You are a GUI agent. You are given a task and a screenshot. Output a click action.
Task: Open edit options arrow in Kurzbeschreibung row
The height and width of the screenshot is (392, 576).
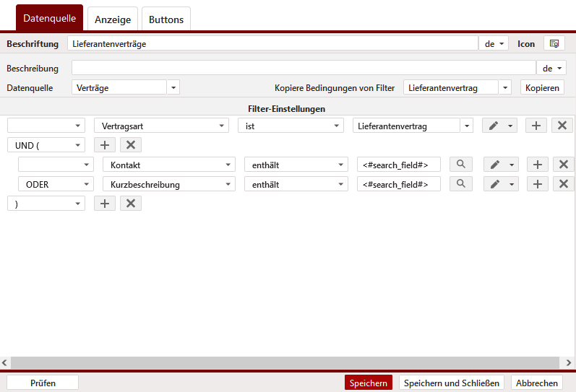pos(512,184)
